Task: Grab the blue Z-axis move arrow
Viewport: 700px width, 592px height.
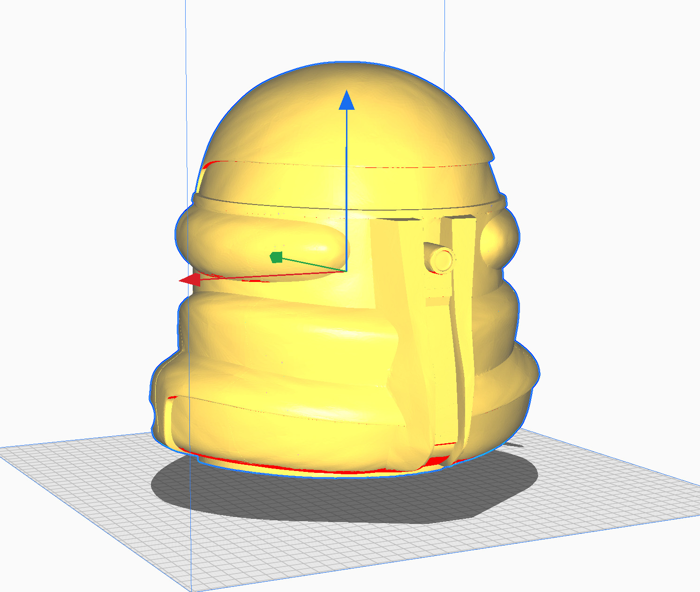Action: coord(346,100)
